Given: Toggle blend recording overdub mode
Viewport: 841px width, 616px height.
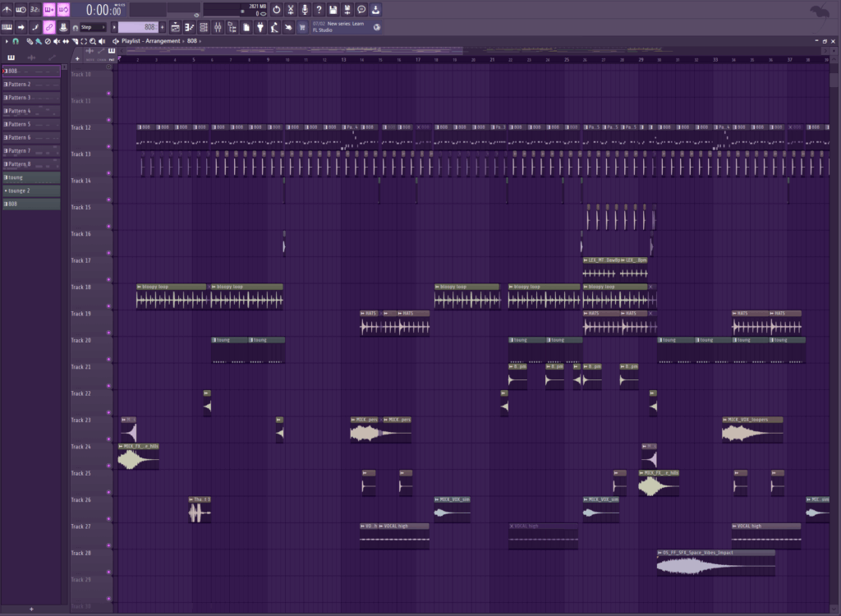Looking at the screenshot, I should [49, 9].
